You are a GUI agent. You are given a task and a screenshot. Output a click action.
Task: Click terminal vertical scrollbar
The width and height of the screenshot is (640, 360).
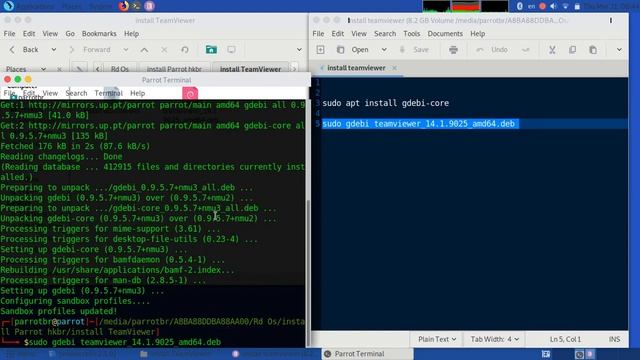pyautogui.click(x=308, y=273)
